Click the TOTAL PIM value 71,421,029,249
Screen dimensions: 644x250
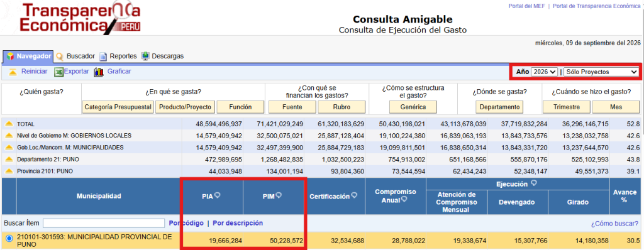pyautogui.click(x=280, y=124)
